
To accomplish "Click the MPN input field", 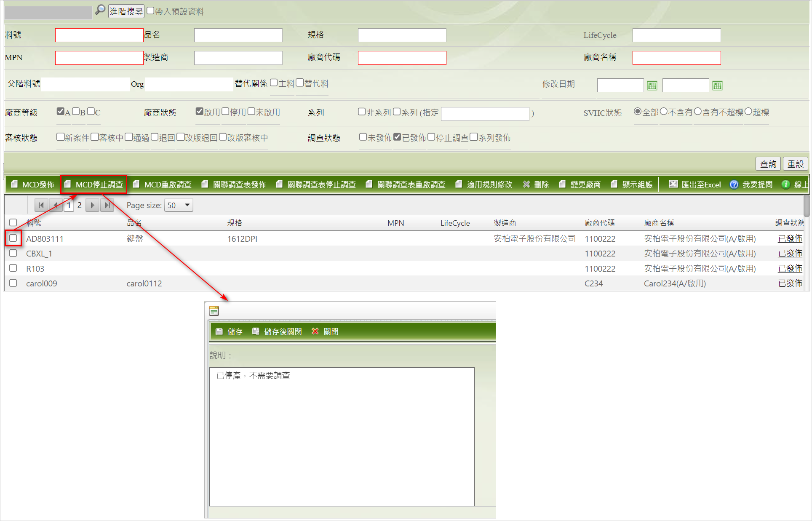I will [x=99, y=58].
